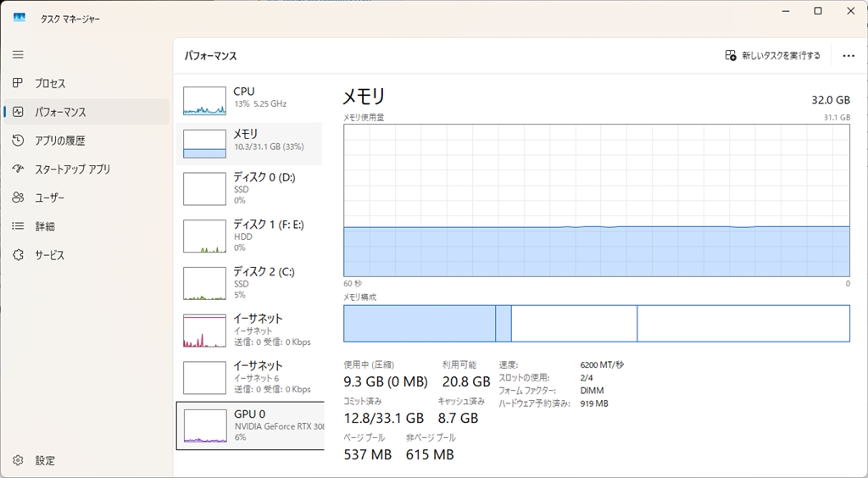Click the hamburger navigation menu icon
The width and height of the screenshot is (868, 478).
(x=18, y=54)
